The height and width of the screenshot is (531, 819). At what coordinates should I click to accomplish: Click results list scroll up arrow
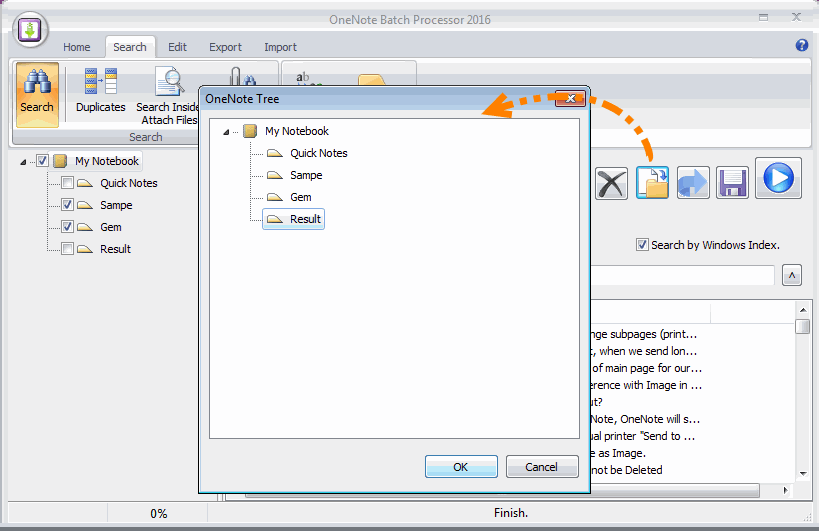point(803,310)
